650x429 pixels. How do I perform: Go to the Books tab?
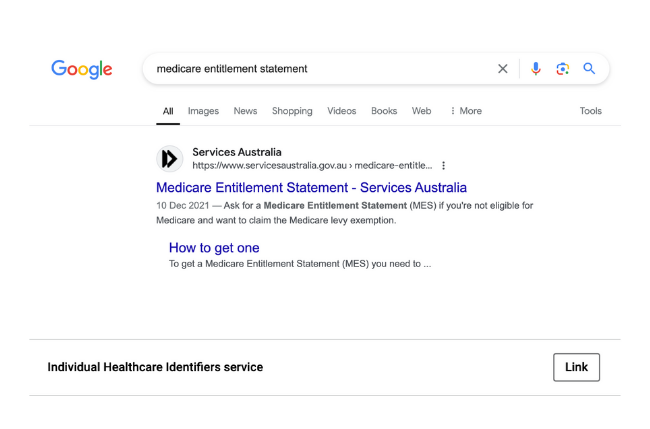point(384,111)
